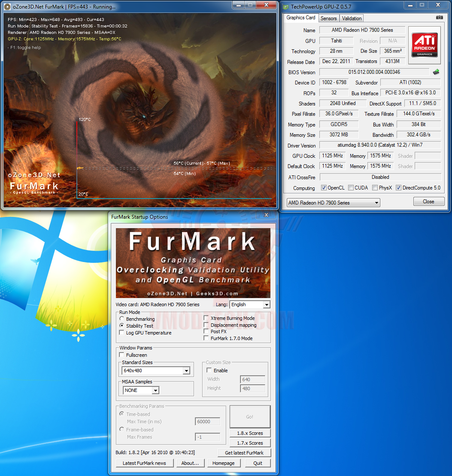Viewport: 452px width, 476px height.
Task: Click the Shaders 2048 Unified field
Action: coord(343,103)
